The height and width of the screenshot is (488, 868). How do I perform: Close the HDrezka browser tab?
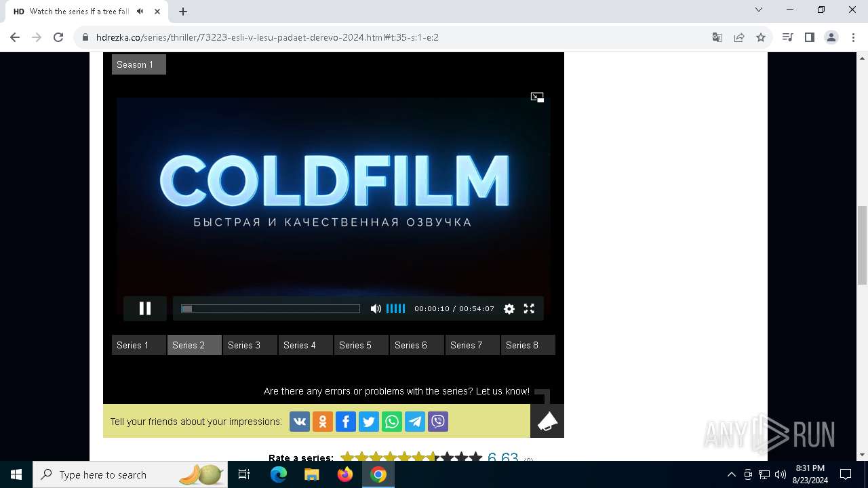click(x=157, y=12)
